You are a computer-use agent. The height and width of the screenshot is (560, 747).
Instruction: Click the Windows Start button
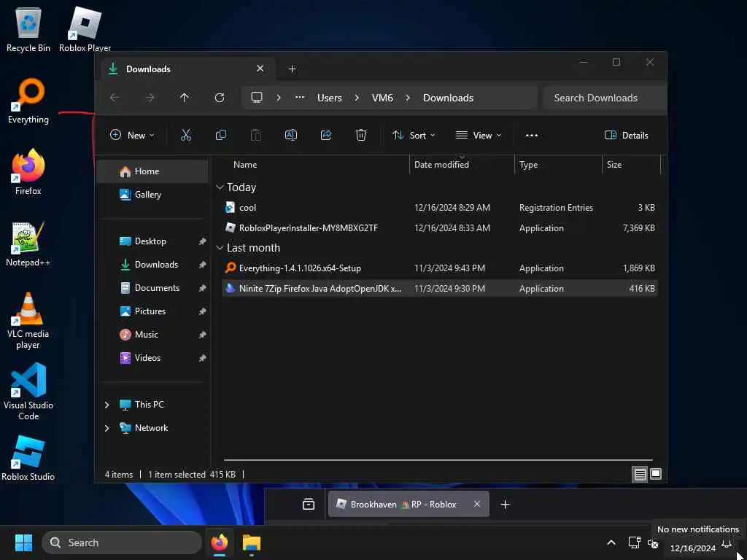tap(23, 542)
